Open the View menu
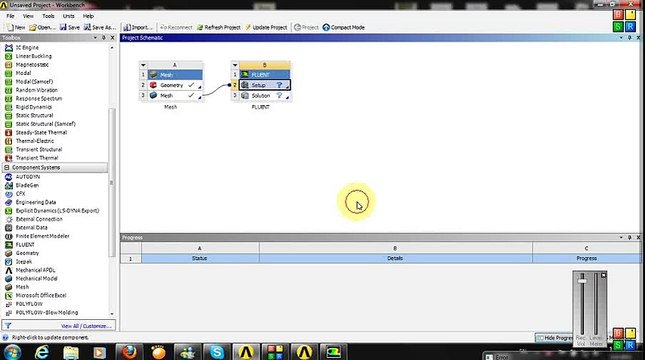This screenshot has width=645, height=360. pos(28,16)
